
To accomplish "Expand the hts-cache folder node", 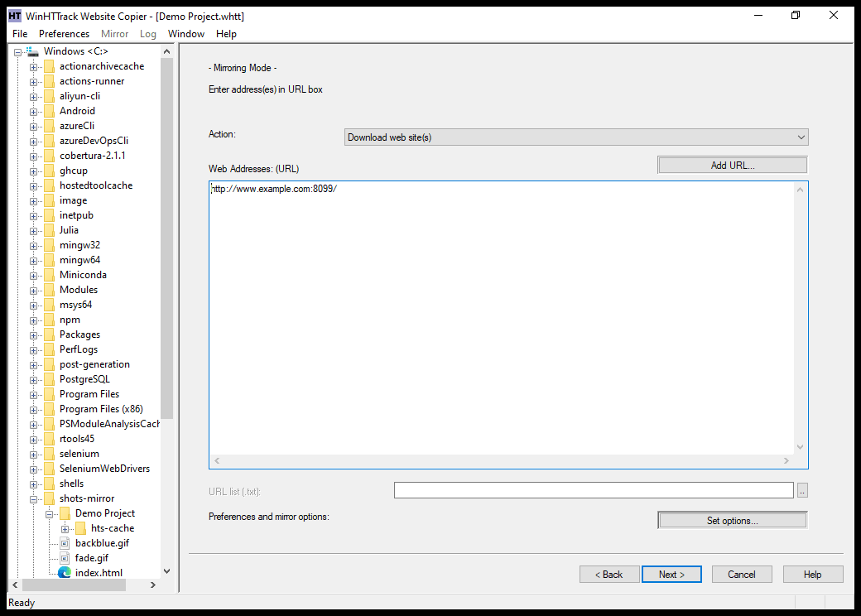I will (65, 529).
